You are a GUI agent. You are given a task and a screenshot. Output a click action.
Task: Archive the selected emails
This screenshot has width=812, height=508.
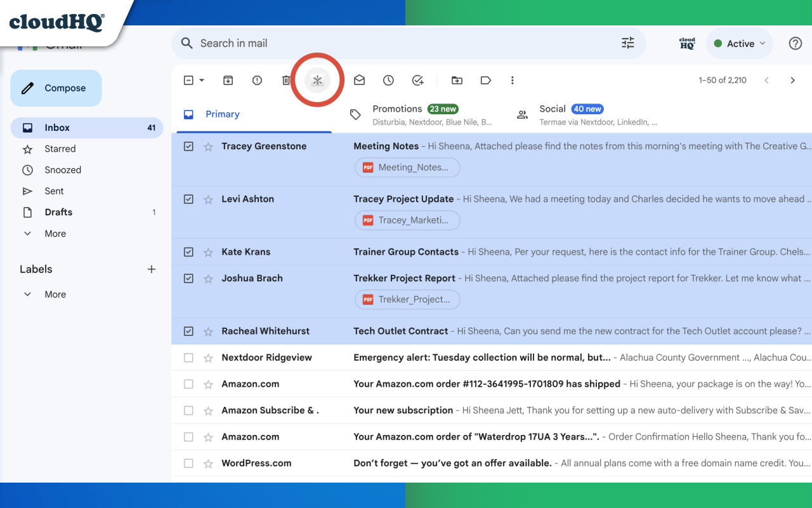point(228,80)
